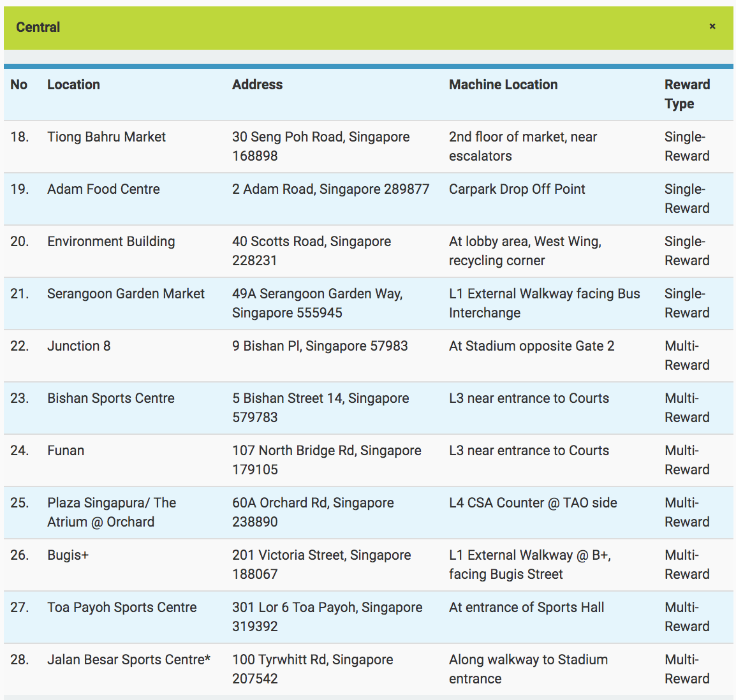This screenshot has height=700, width=736.
Task: Click Funan row's L3 near entrance to Courts
Action: (x=529, y=450)
